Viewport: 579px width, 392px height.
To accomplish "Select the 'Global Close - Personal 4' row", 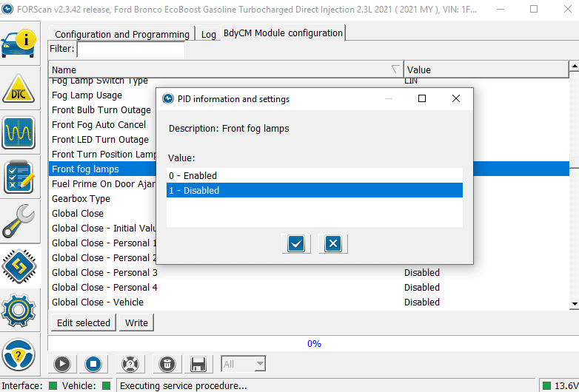I will point(309,287).
